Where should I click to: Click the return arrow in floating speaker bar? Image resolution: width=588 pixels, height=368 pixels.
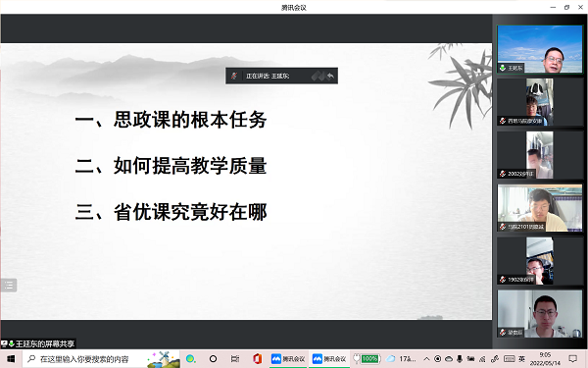[x=330, y=76]
